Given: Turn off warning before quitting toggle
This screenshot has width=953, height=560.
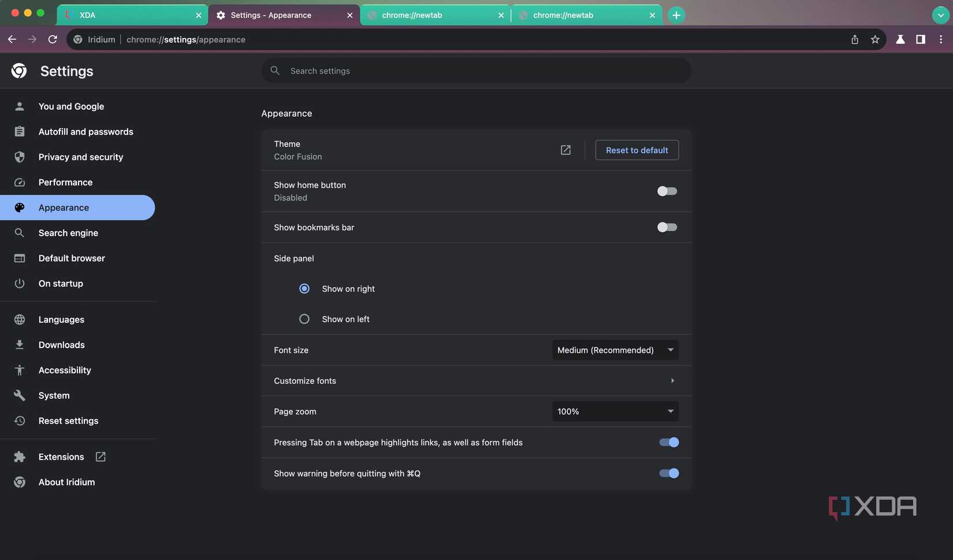Looking at the screenshot, I should [x=669, y=473].
